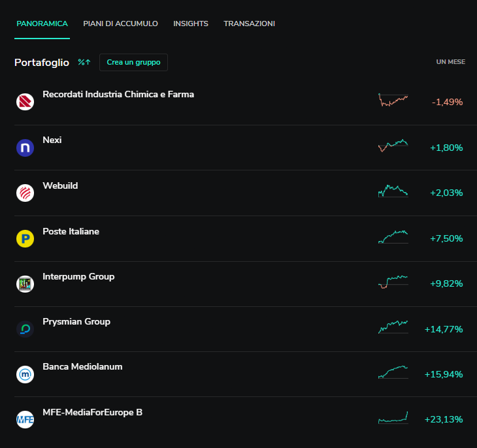
Task: Click the +1,80% performance value
Action: coord(446,148)
